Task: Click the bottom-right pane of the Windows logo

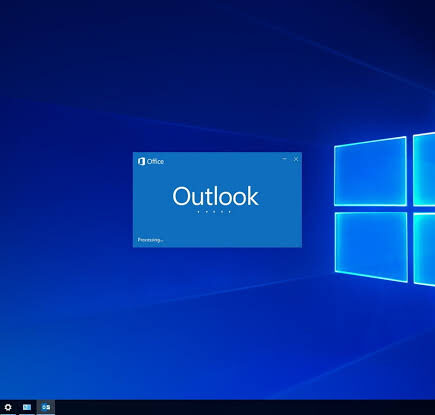Action: click(424, 249)
